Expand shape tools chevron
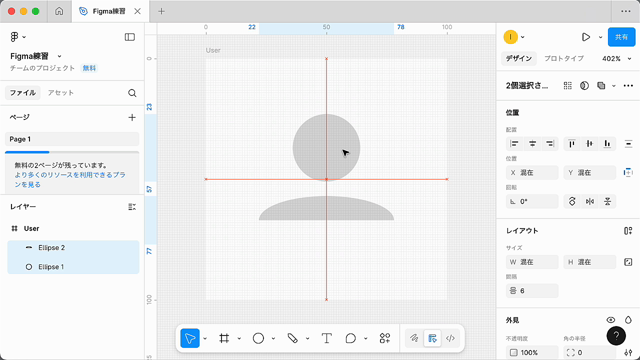The image size is (640, 360). tap(273, 338)
